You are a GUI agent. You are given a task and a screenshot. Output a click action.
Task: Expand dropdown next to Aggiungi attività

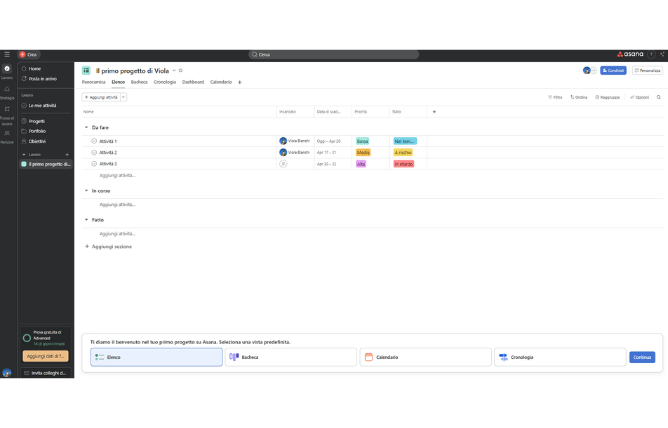pyautogui.click(x=123, y=97)
